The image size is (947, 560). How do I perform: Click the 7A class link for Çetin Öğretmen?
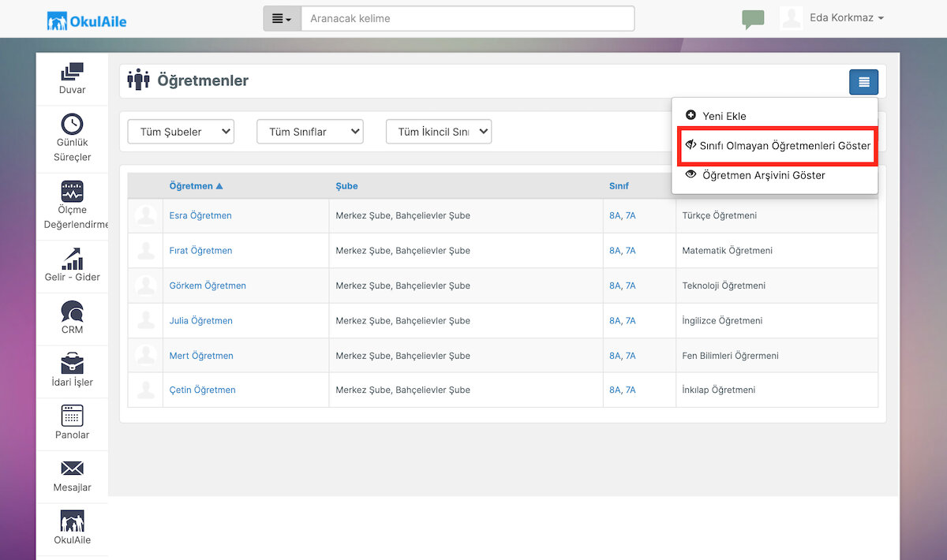[631, 390]
